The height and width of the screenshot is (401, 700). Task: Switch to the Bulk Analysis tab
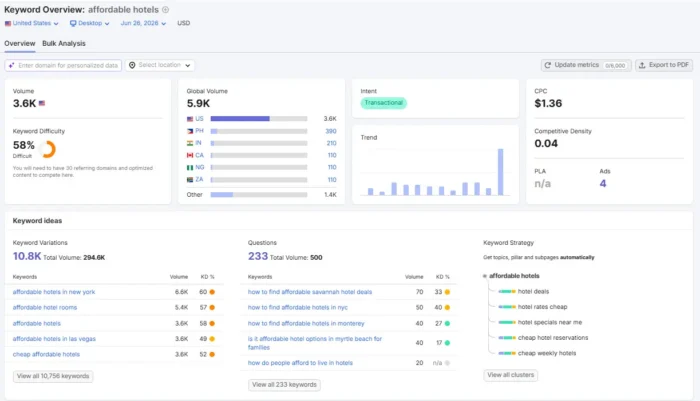coord(64,43)
